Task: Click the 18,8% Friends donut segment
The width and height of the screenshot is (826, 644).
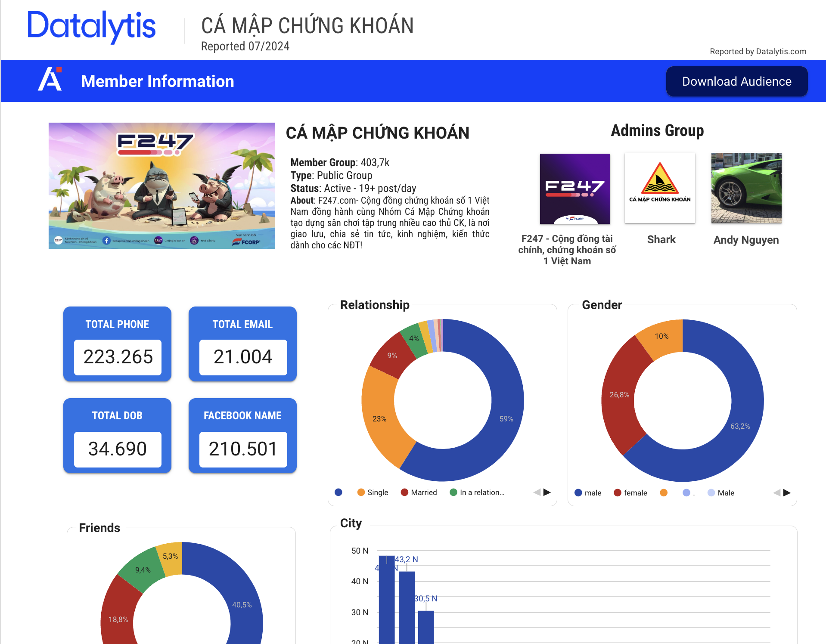Action: tap(118, 619)
